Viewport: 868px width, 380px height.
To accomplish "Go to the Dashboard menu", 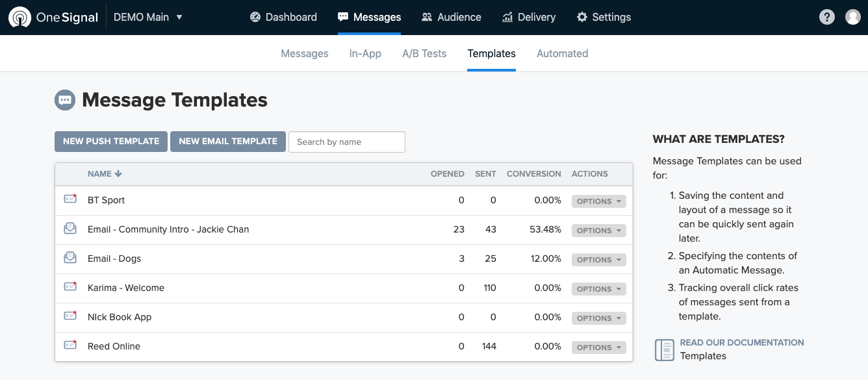I will coord(283,18).
